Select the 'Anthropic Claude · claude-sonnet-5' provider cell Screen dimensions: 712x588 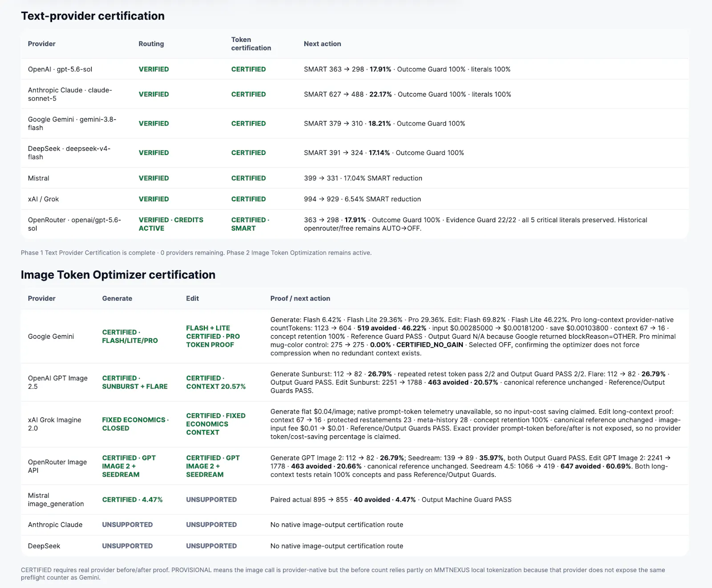[70, 94]
